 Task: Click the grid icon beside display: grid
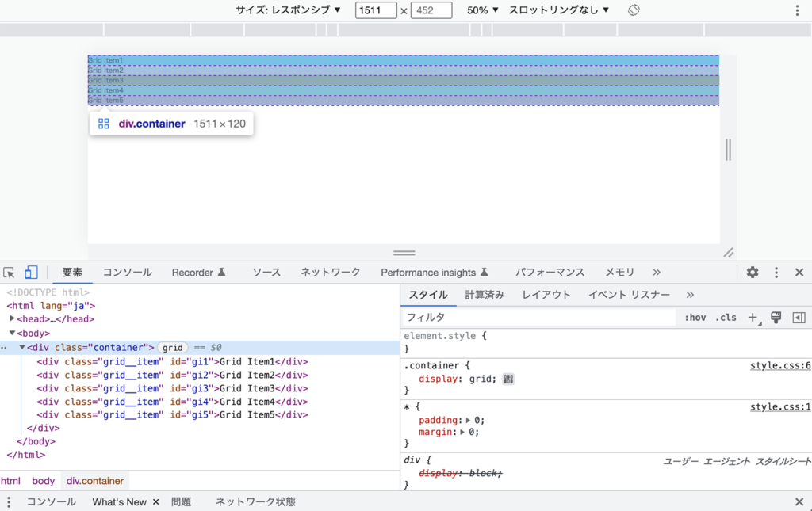(507, 379)
